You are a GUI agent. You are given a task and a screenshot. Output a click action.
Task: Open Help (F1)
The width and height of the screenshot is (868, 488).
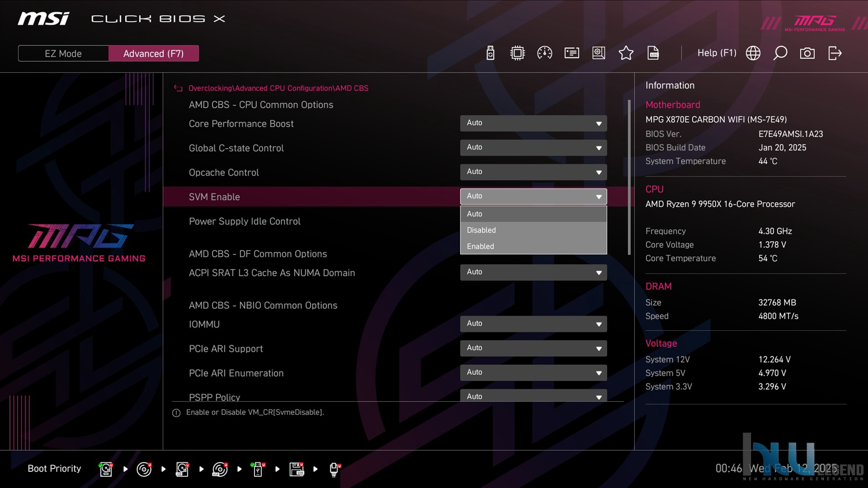(x=717, y=53)
